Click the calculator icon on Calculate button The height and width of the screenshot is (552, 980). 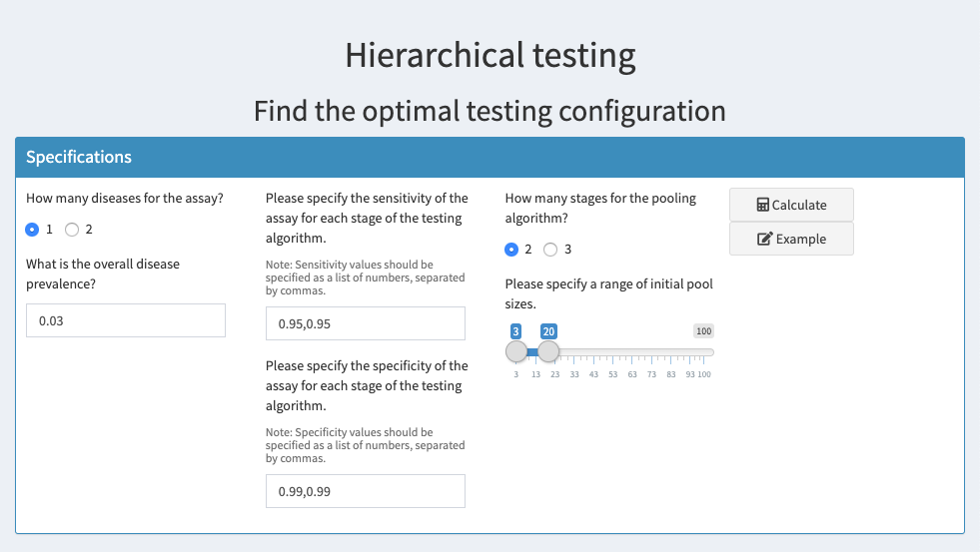coord(762,205)
